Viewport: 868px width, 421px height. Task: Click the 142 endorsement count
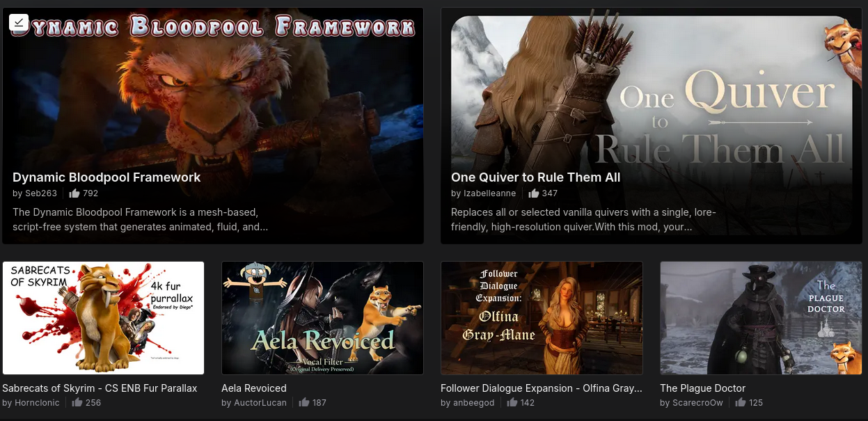[527, 403]
